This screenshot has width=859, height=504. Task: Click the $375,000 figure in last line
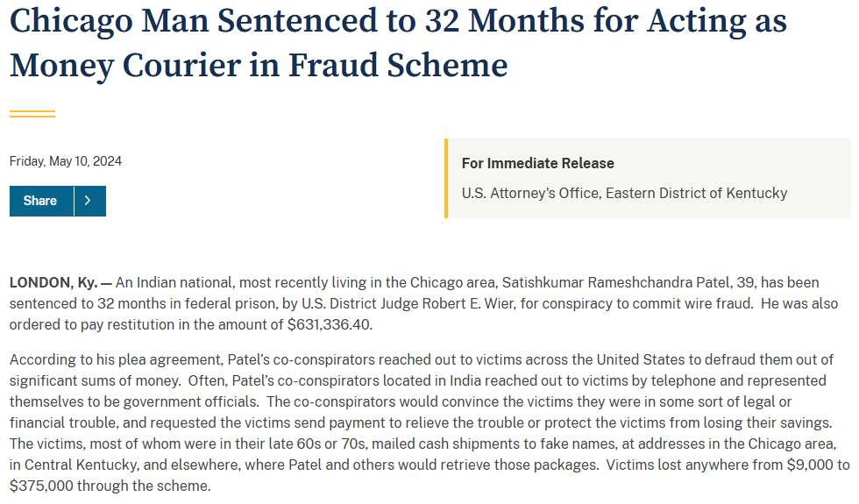pyautogui.click(x=41, y=486)
